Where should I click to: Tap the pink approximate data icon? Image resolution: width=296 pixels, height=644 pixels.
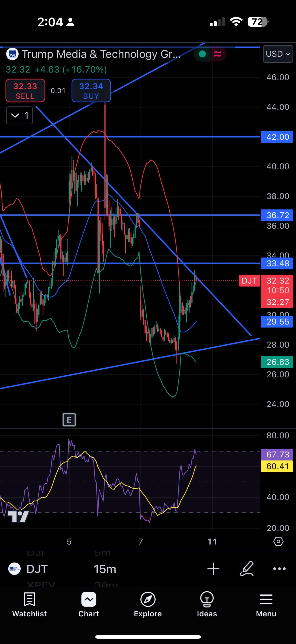[x=217, y=54]
